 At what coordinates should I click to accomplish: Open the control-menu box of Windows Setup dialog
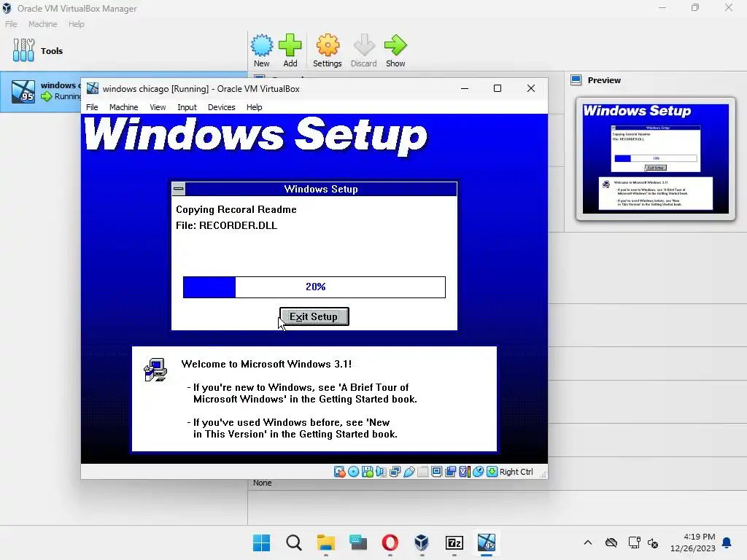(x=179, y=189)
